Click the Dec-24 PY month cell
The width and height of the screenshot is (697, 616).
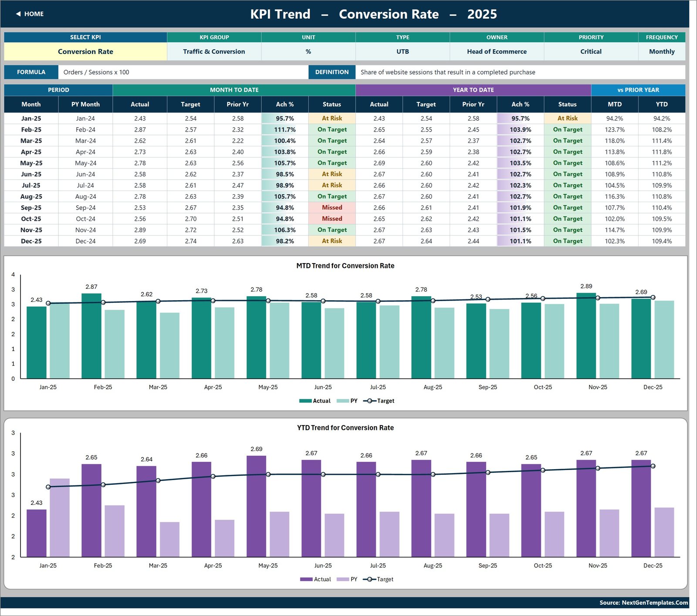85,241
